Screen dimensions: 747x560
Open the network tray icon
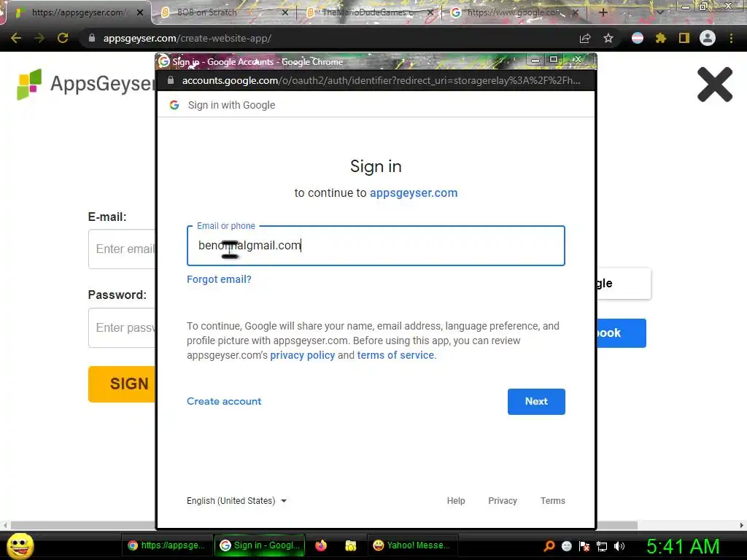pos(602,546)
